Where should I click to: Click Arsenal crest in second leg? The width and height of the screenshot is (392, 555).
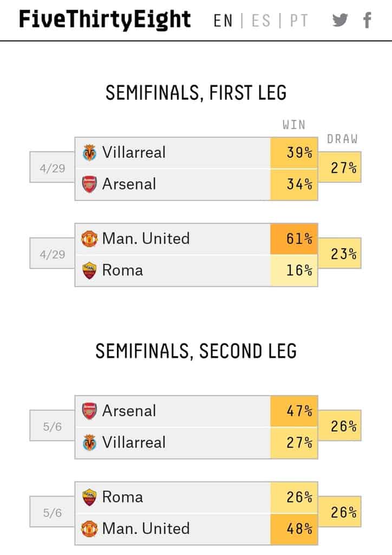(89, 411)
